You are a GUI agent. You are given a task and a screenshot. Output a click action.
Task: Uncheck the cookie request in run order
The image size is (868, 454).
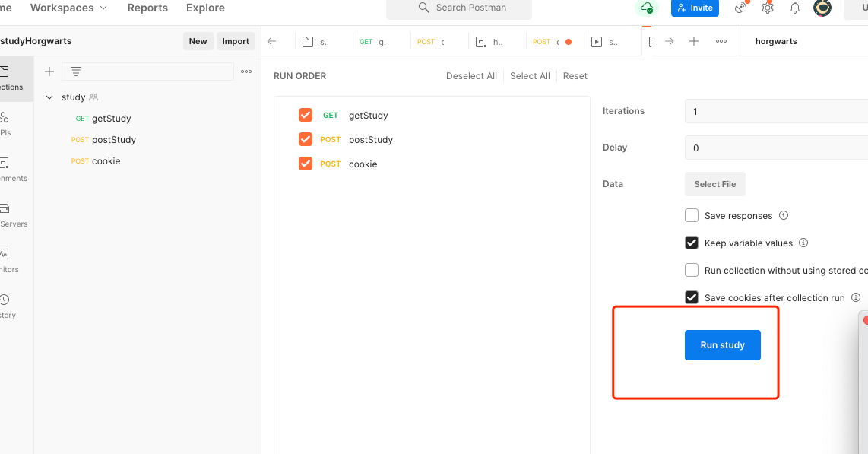coord(306,164)
